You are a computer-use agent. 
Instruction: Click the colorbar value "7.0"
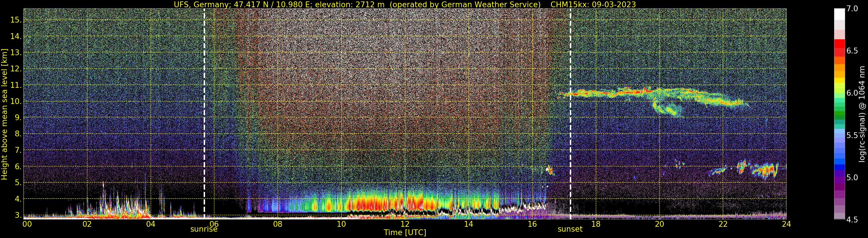(852, 9)
